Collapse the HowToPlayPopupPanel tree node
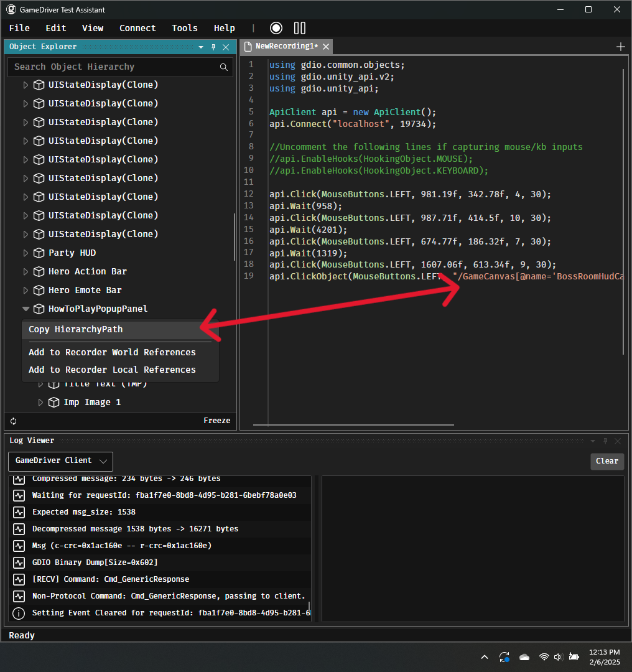Screen dimensions: 632x672 [26, 309]
